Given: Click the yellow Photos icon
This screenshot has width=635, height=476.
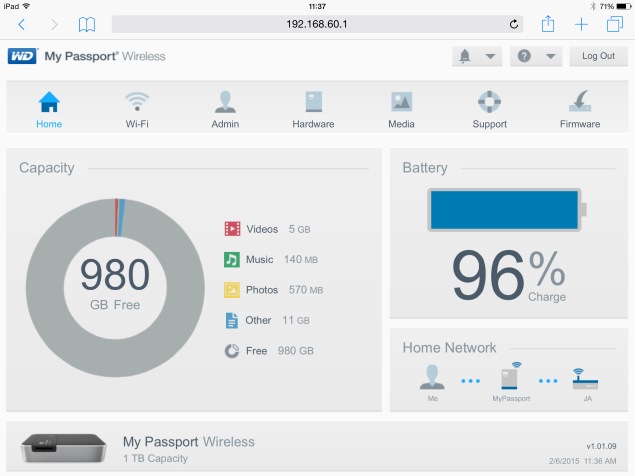Looking at the screenshot, I should coord(232,290).
